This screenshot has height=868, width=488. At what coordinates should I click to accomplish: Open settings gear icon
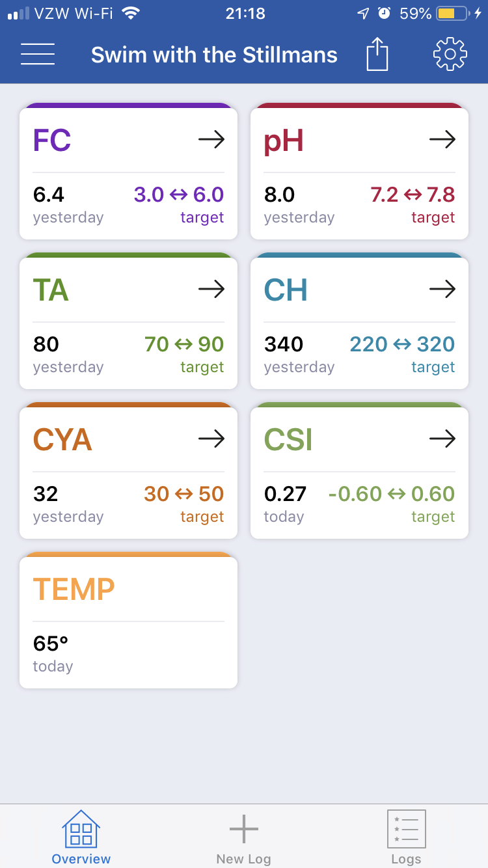(450, 54)
